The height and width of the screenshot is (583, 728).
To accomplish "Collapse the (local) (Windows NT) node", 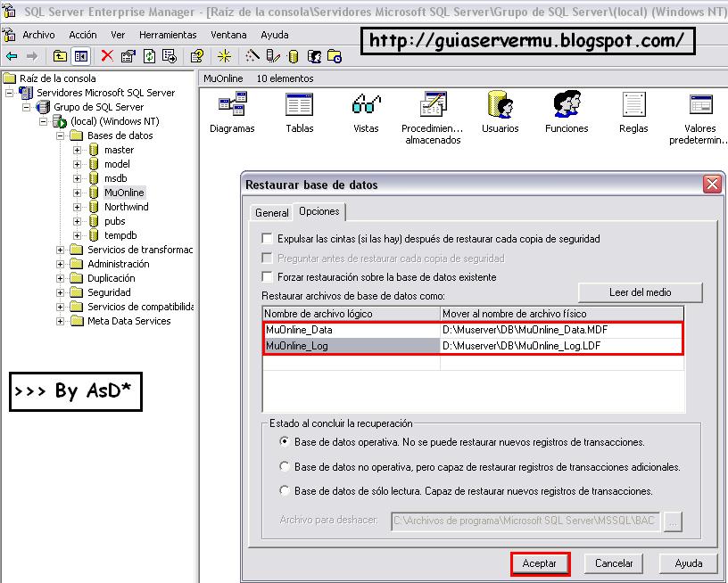I will [x=43, y=121].
